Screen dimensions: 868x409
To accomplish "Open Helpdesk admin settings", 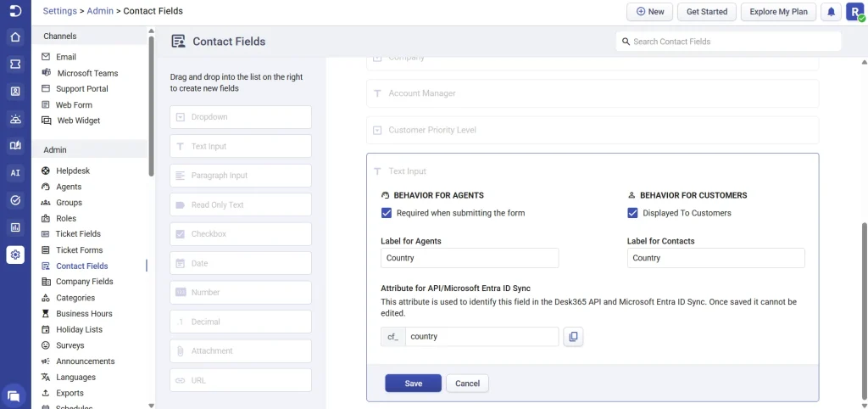I will pos(73,171).
